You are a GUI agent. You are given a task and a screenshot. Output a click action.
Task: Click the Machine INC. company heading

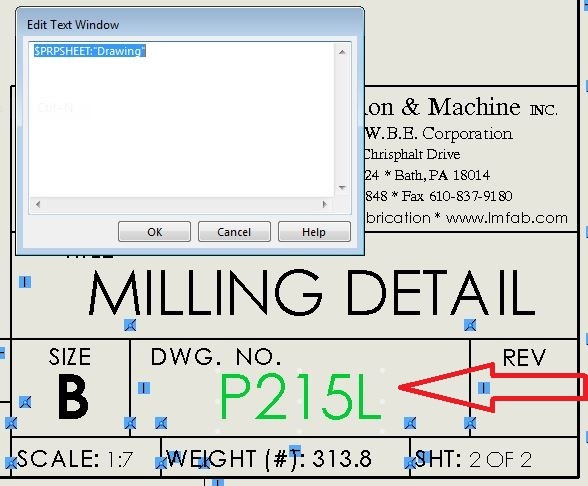[492, 107]
